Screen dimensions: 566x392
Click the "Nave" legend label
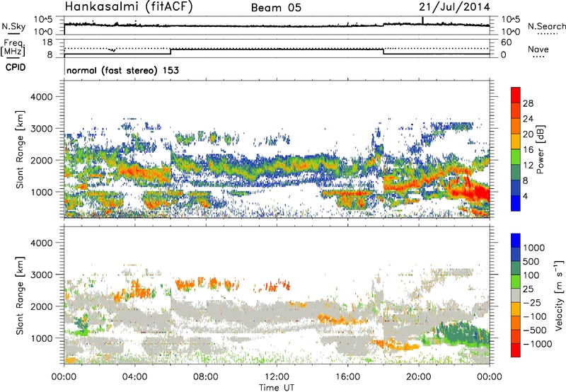coord(538,50)
